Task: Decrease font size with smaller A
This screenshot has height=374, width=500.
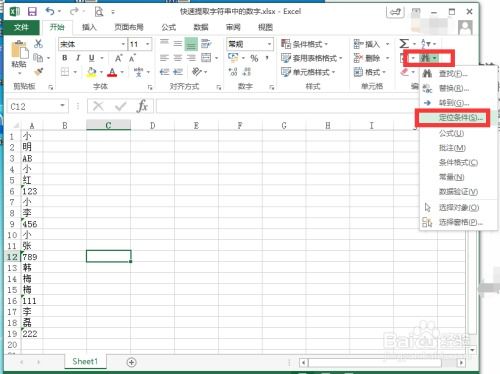Action: pos(132,58)
